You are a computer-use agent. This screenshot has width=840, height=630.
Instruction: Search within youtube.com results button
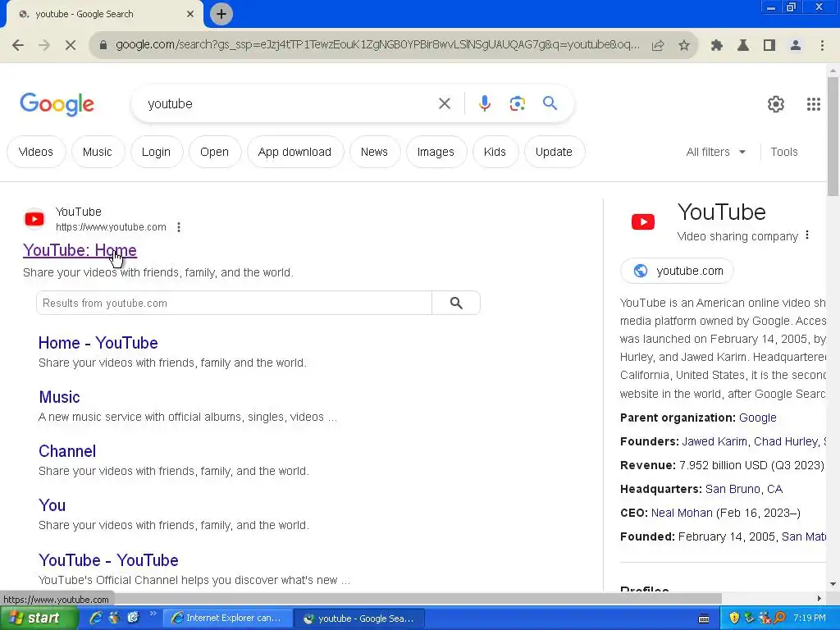tap(456, 304)
